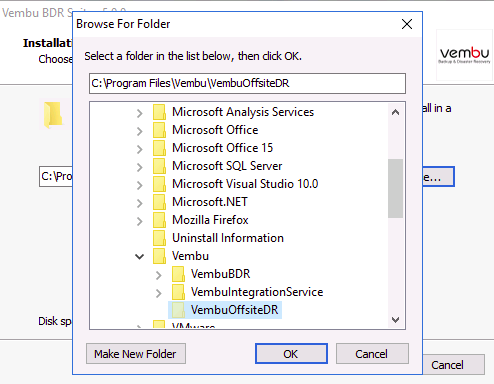Click the Make New Folder button
494x384 pixels.
[x=136, y=354]
